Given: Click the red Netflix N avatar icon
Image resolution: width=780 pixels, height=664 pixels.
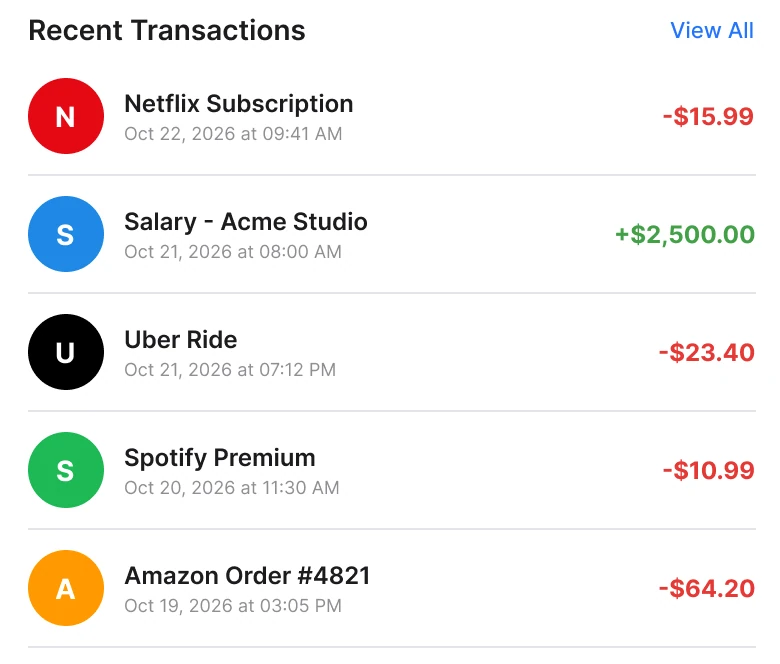Looking at the screenshot, I should [x=66, y=116].
